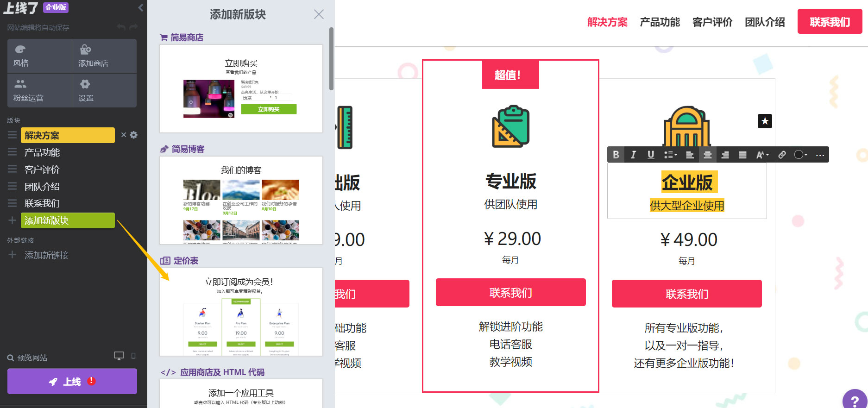Click 添加新链接 under external links
Screen dimensions: 868x408
[x=46, y=255]
